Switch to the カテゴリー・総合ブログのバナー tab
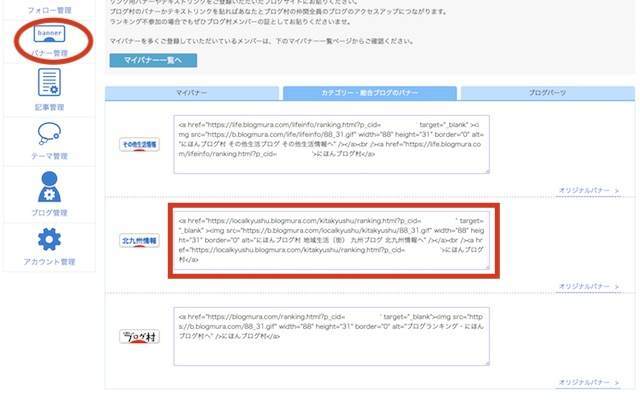The width and height of the screenshot is (640, 402). (x=370, y=93)
